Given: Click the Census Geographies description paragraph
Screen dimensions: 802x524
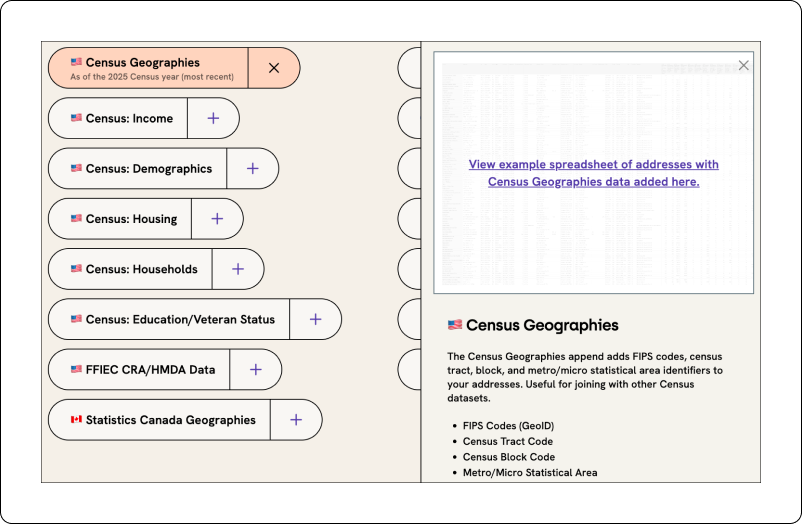Looking at the screenshot, I should [x=585, y=377].
